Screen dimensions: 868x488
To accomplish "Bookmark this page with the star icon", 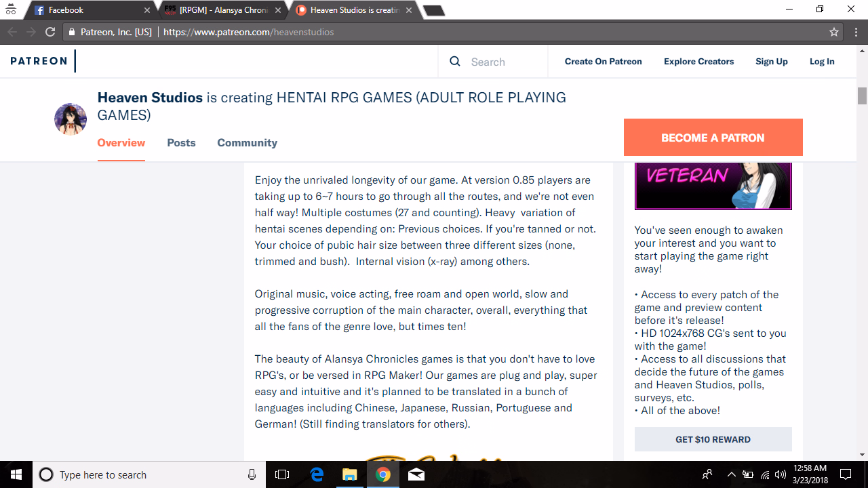I will click(x=834, y=32).
